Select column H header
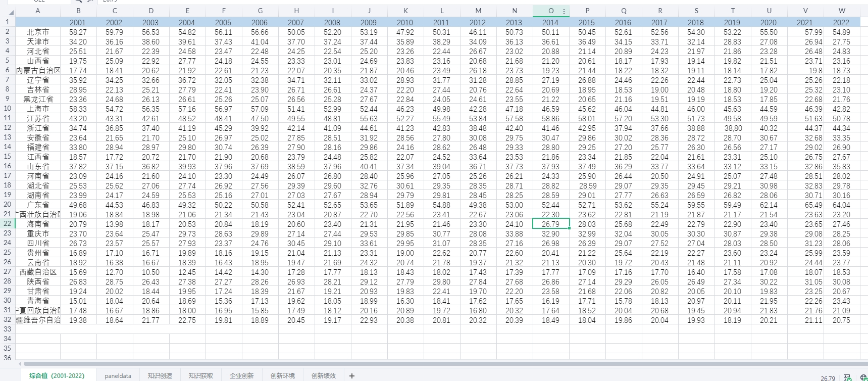The width and height of the screenshot is (868, 381). [296, 11]
